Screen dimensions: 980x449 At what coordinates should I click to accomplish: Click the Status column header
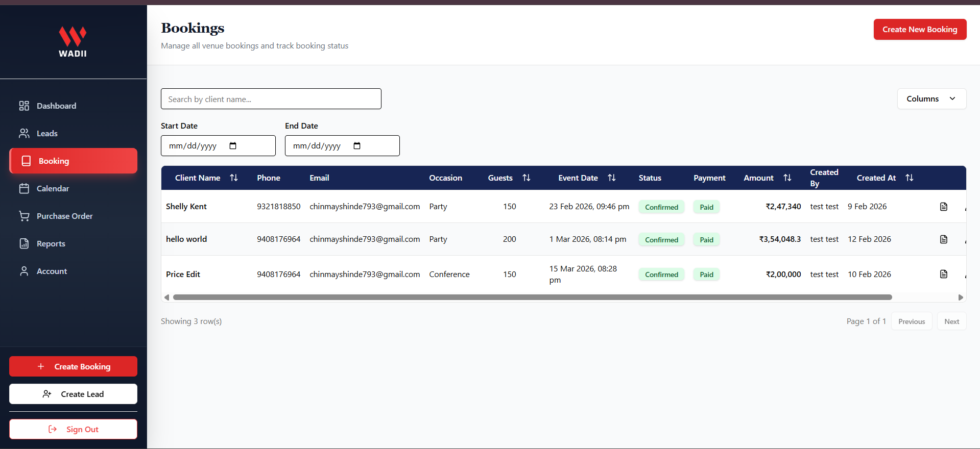coord(650,178)
